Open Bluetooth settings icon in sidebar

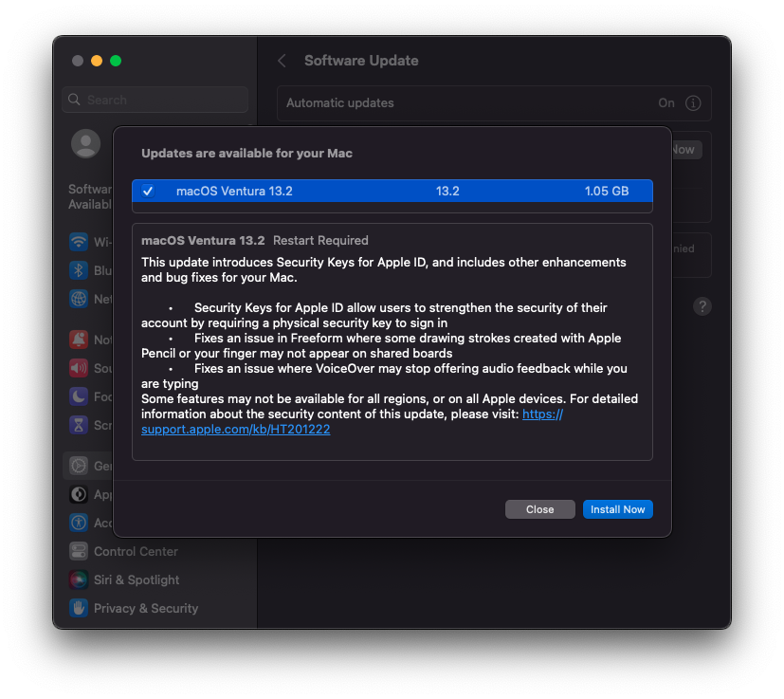pyautogui.click(x=79, y=270)
